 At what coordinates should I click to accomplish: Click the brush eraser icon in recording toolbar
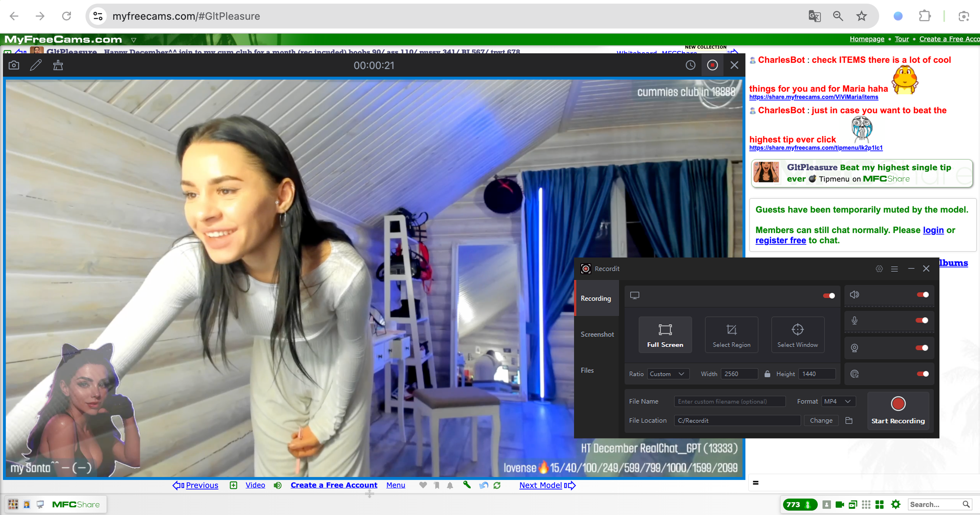coord(58,65)
